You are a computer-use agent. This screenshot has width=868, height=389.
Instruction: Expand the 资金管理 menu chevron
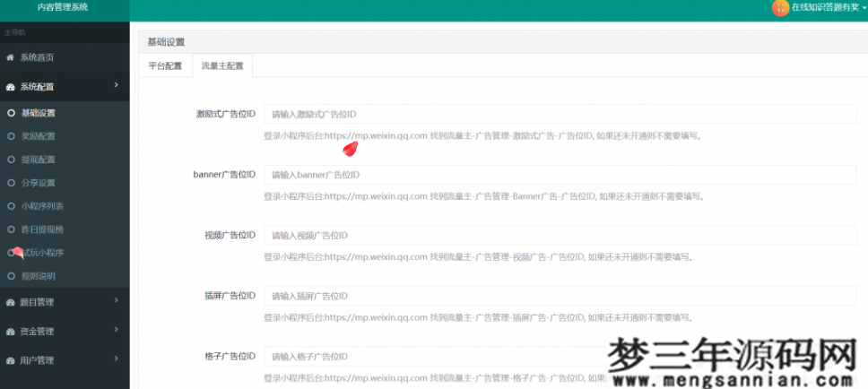pos(117,330)
